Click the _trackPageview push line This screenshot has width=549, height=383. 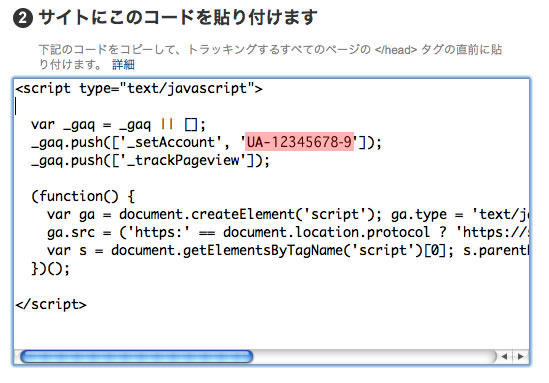[151, 160]
